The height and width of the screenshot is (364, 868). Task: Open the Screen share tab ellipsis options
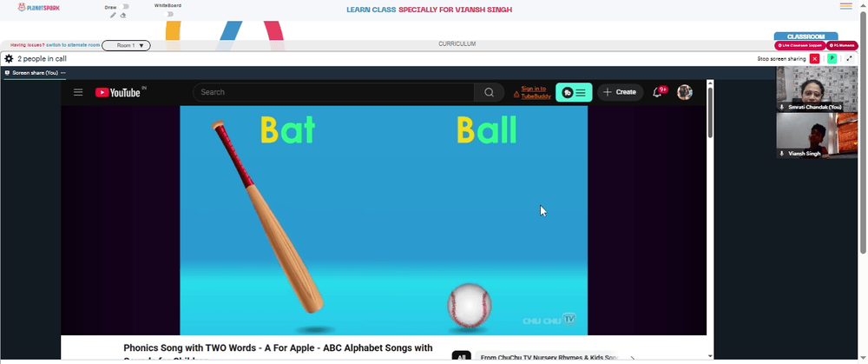[63, 73]
